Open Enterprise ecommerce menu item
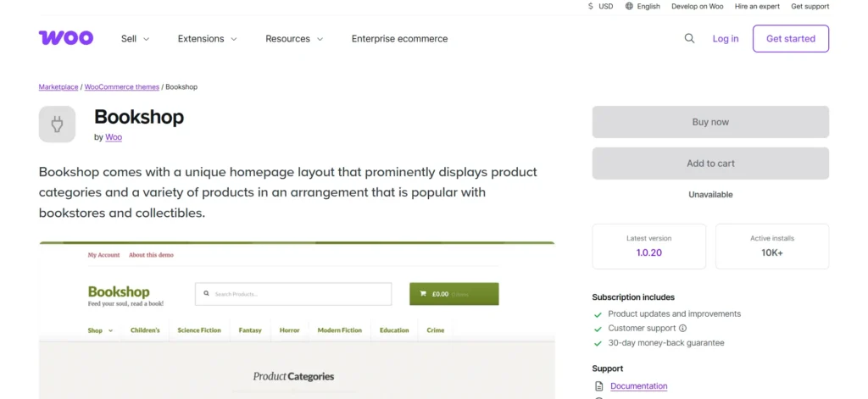Screen dimensions: 868x399 point(399,38)
